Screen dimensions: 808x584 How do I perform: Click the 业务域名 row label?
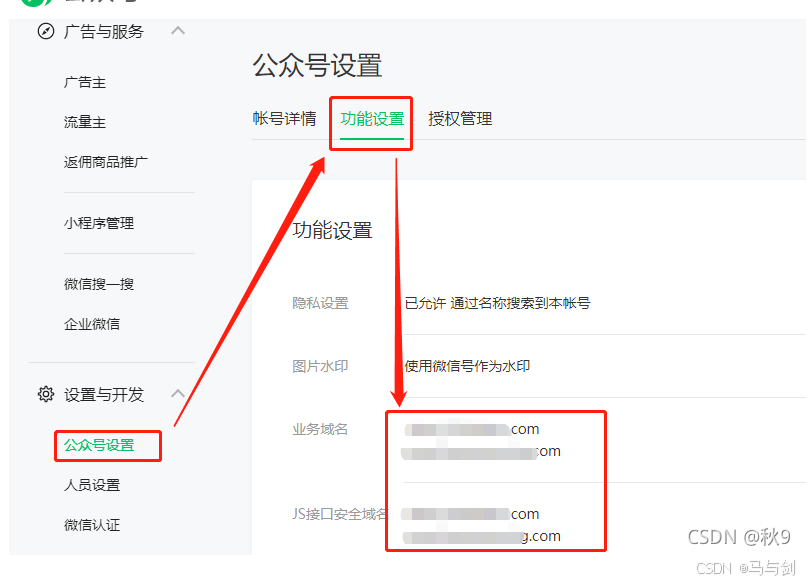321,429
